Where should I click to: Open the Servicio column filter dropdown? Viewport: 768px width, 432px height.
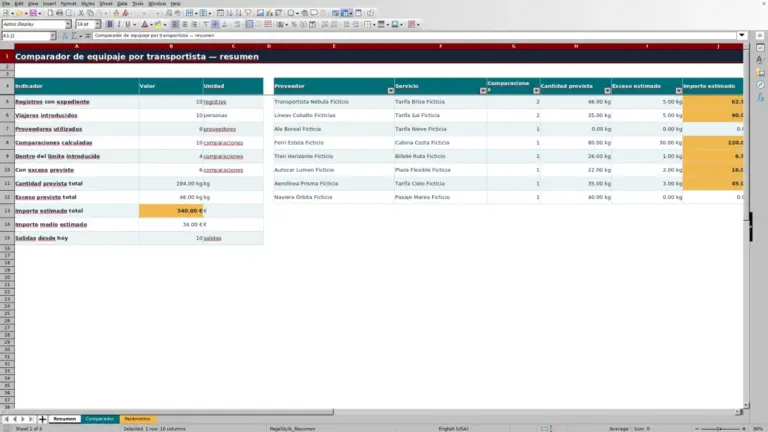[483, 91]
